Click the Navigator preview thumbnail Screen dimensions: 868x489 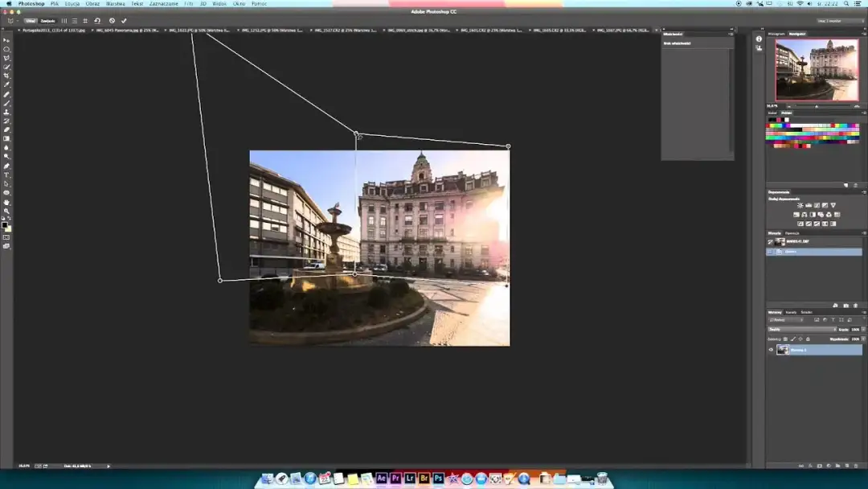(x=816, y=69)
